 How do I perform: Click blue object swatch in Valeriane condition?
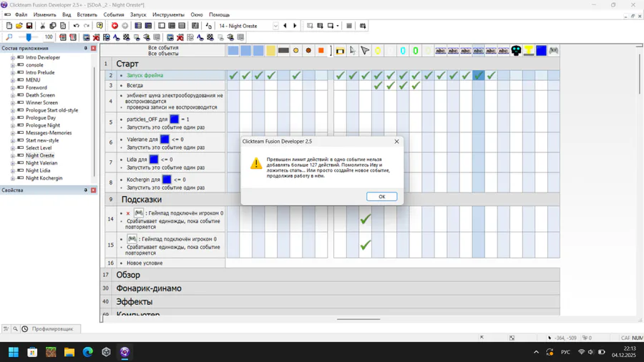(x=165, y=139)
